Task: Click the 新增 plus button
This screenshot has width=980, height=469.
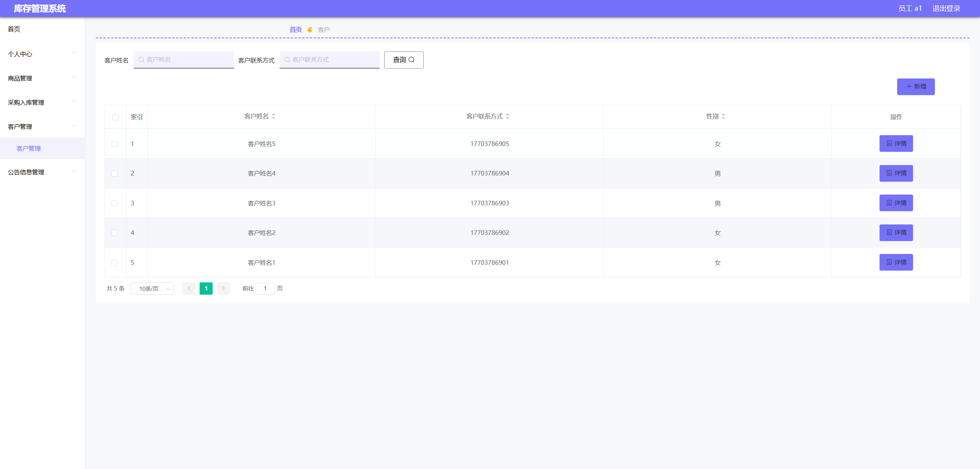Action: click(916, 87)
